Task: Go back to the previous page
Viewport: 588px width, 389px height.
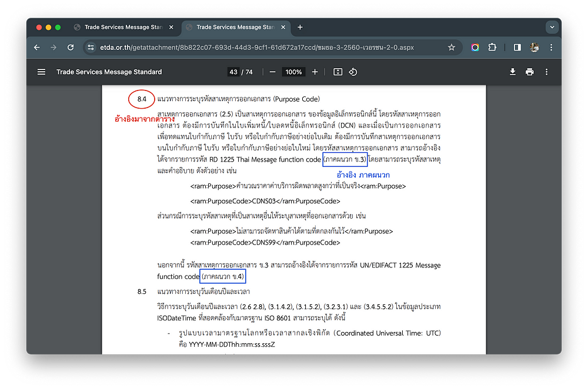Action: pos(37,48)
